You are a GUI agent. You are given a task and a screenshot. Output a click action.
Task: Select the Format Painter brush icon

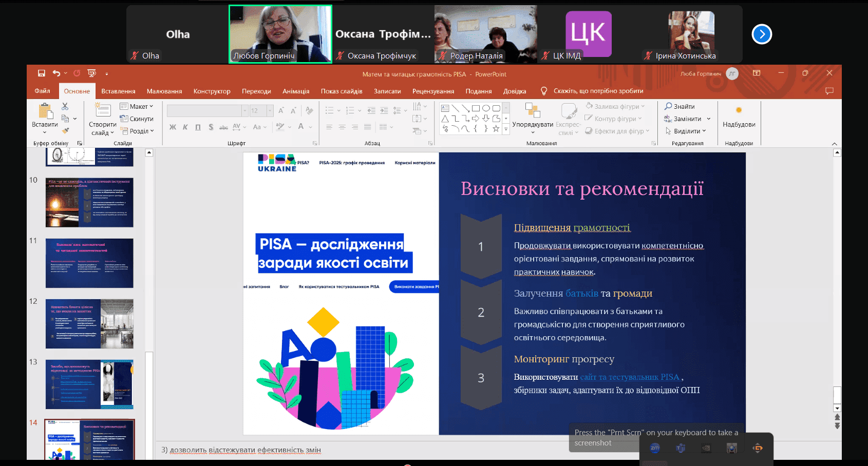pyautogui.click(x=65, y=131)
